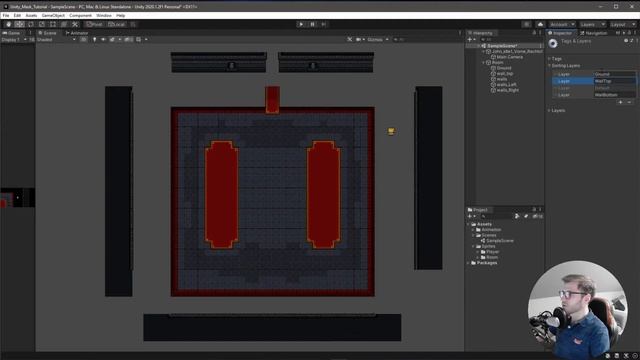Open the GameObject menu

coord(53,16)
